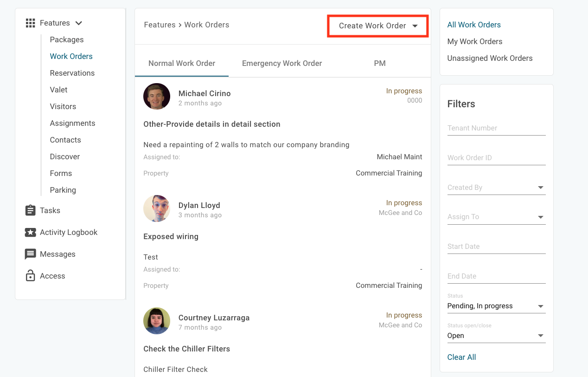Open Contacts from sidebar

[x=65, y=140]
